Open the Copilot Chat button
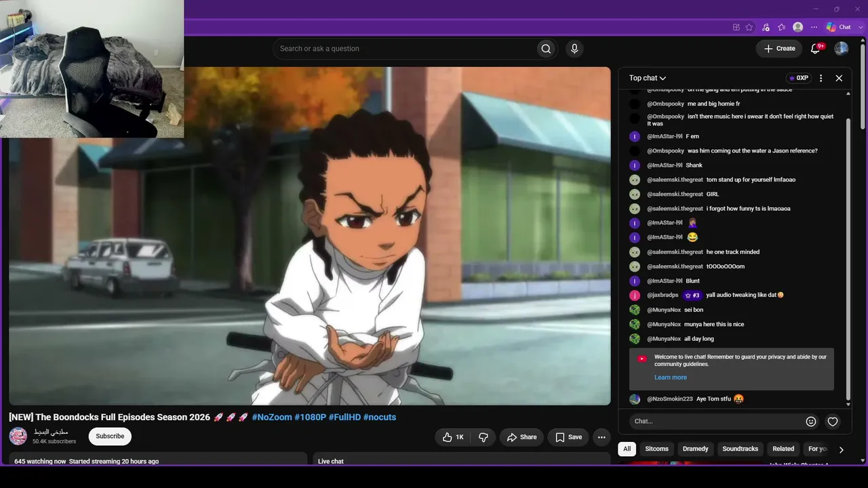868x488 pixels. tap(838, 27)
